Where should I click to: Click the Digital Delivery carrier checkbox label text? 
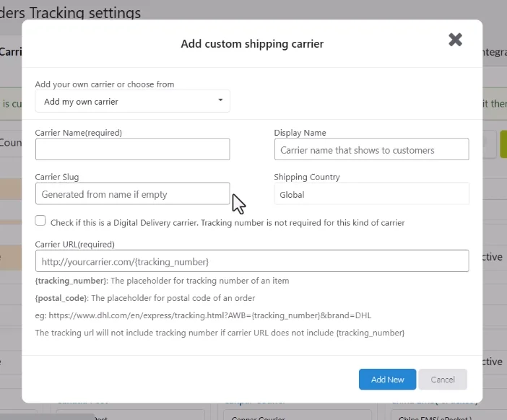coord(227,223)
